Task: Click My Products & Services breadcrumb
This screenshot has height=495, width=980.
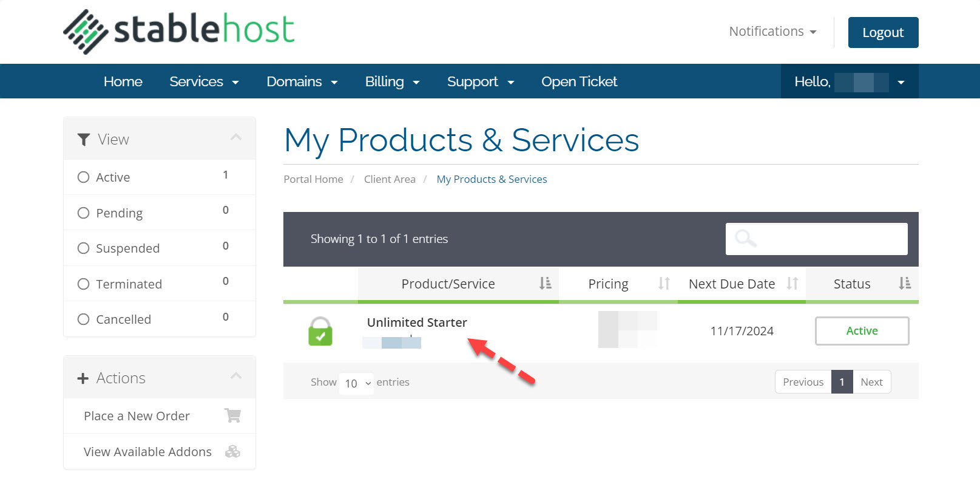Action: tap(492, 179)
